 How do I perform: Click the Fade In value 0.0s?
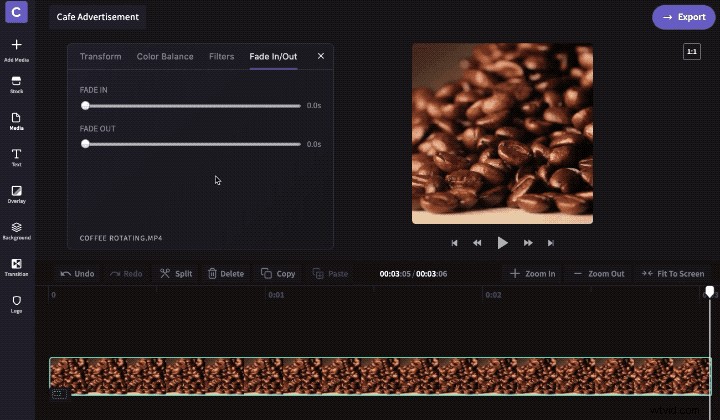click(314, 106)
